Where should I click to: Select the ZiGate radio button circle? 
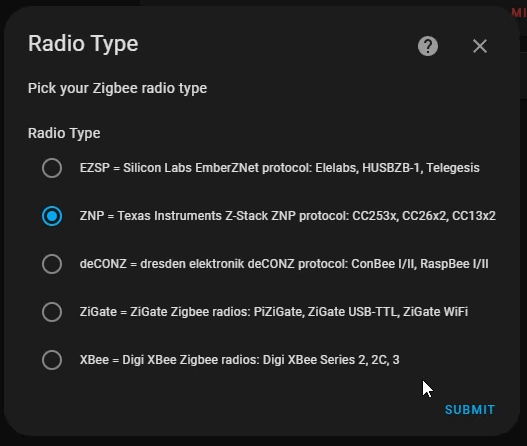pyautogui.click(x=52, y=312)
